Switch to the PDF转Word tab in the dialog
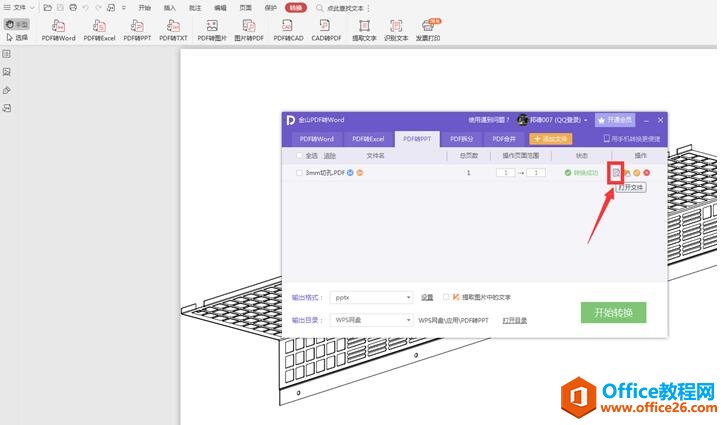The height and width of the screenshot is (425, 724). click(x=317, y=139)
